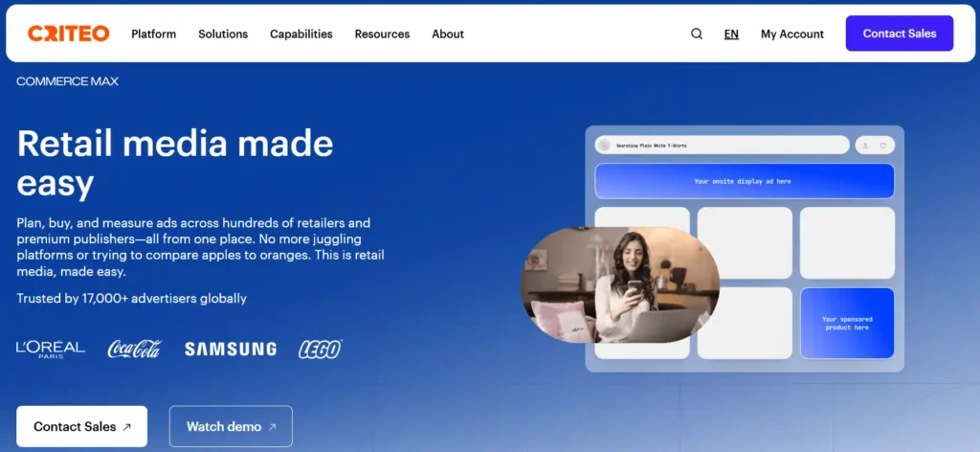Click the Watch demo button
This screenshot has height=452, width=980.
(x=231, y=426)
